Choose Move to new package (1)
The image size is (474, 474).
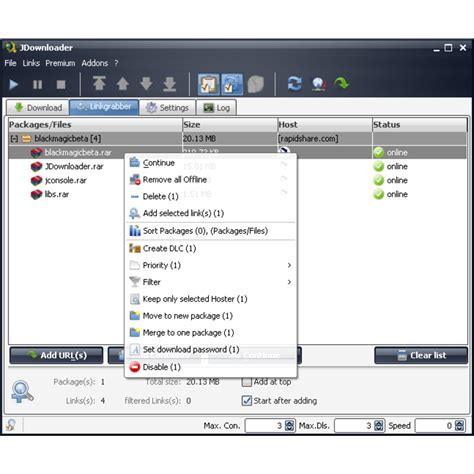click(x=211, y=316)
